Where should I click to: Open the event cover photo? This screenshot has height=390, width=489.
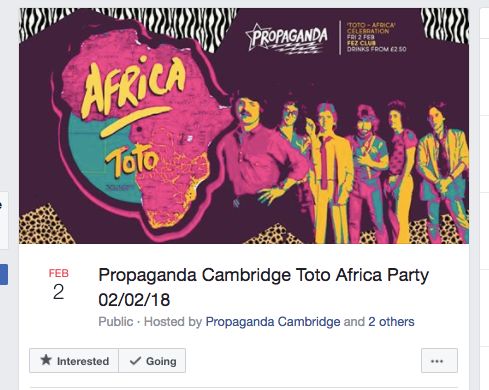(x=244, y=126)
